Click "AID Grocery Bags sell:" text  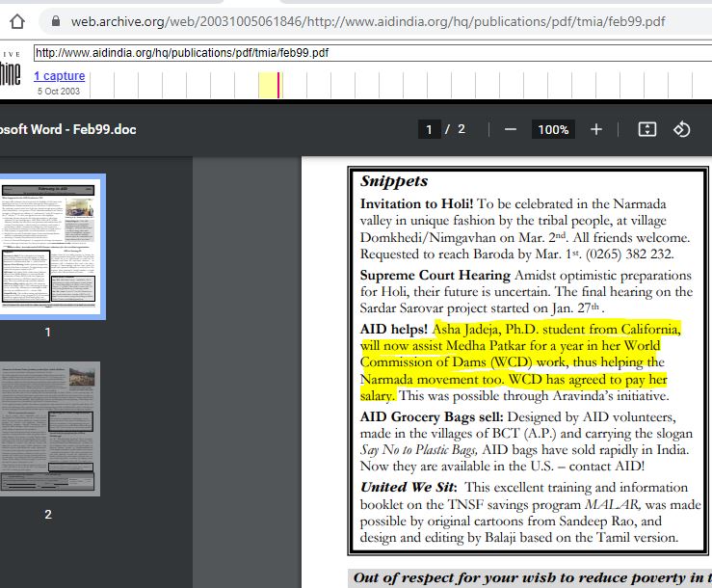[432, 416]
